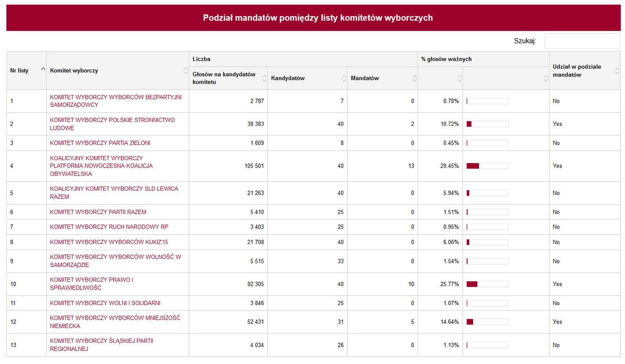Click in the Szukaj search field

click(582, 41)
